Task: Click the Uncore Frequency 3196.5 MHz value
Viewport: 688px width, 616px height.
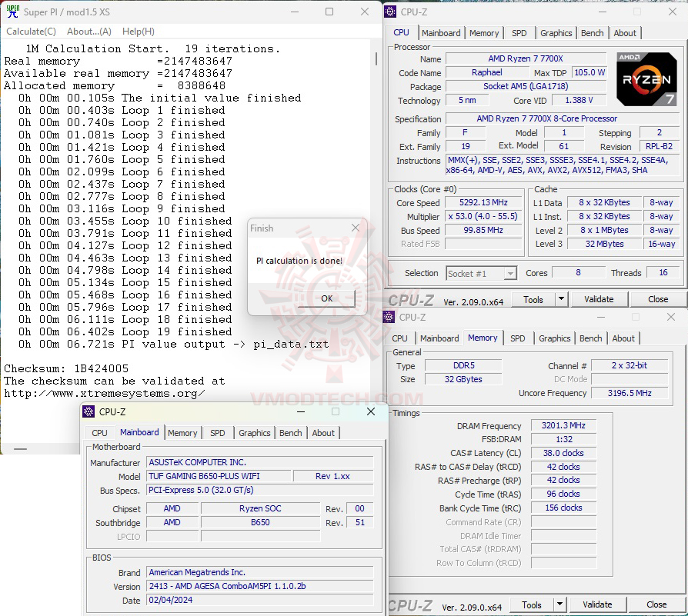Action: [630, 393]
